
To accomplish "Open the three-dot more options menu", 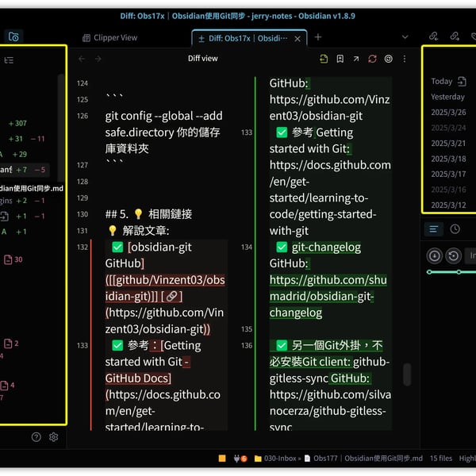I will [405, 59].
